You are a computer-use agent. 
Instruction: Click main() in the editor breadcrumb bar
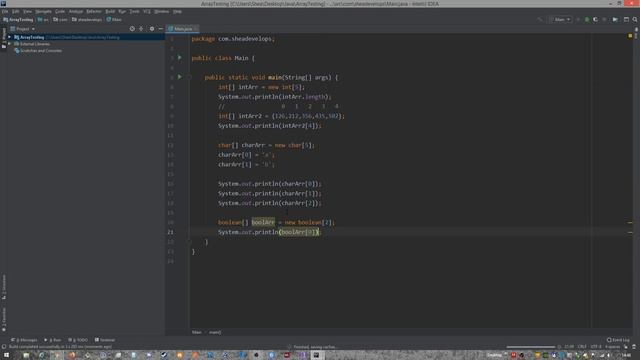coord(215,332)
